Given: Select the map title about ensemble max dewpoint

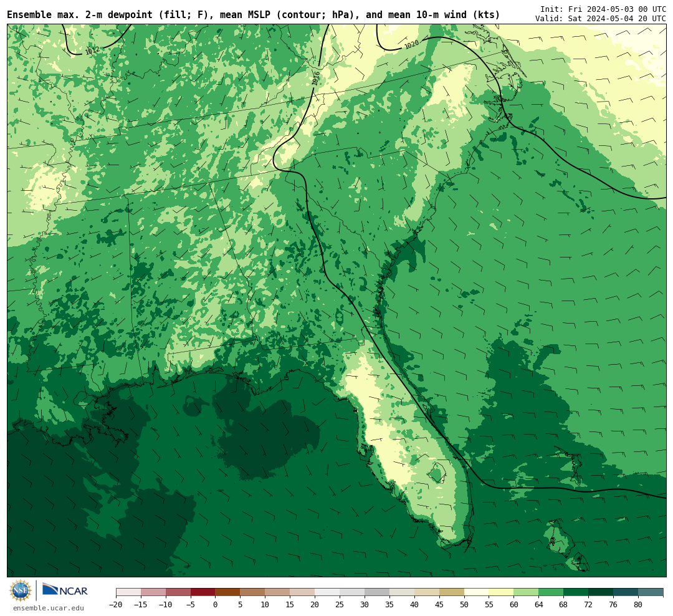Looking at the screenshot, I should click(253, 15).
